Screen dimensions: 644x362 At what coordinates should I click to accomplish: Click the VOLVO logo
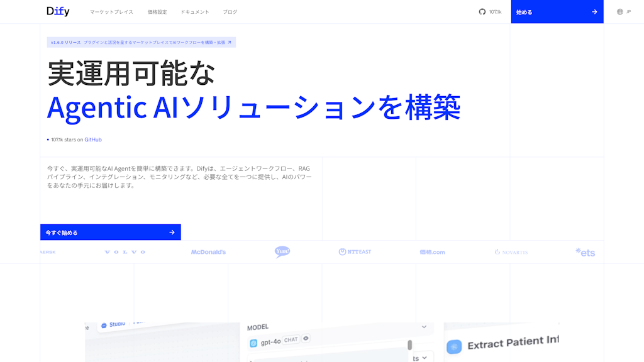(125, 252)
